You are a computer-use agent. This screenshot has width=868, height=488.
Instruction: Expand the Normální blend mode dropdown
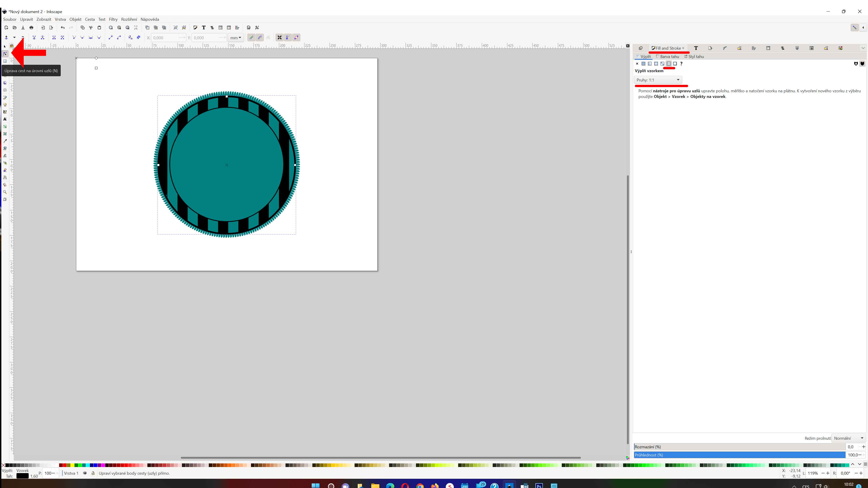(848, 438)
